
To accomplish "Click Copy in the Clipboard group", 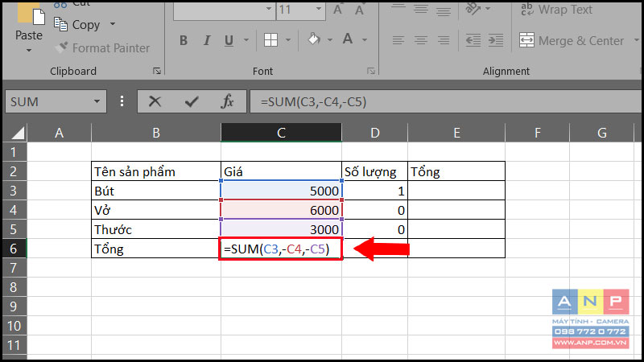I will [x=77, y=25].
